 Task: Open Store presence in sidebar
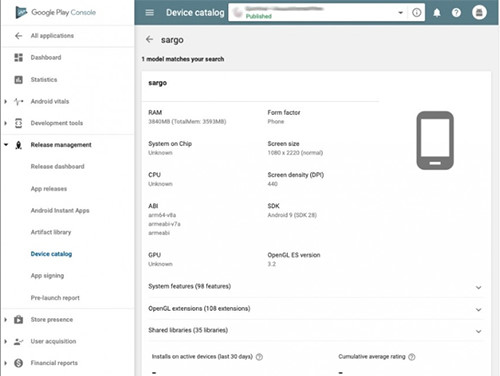click(x=52, y=320)
